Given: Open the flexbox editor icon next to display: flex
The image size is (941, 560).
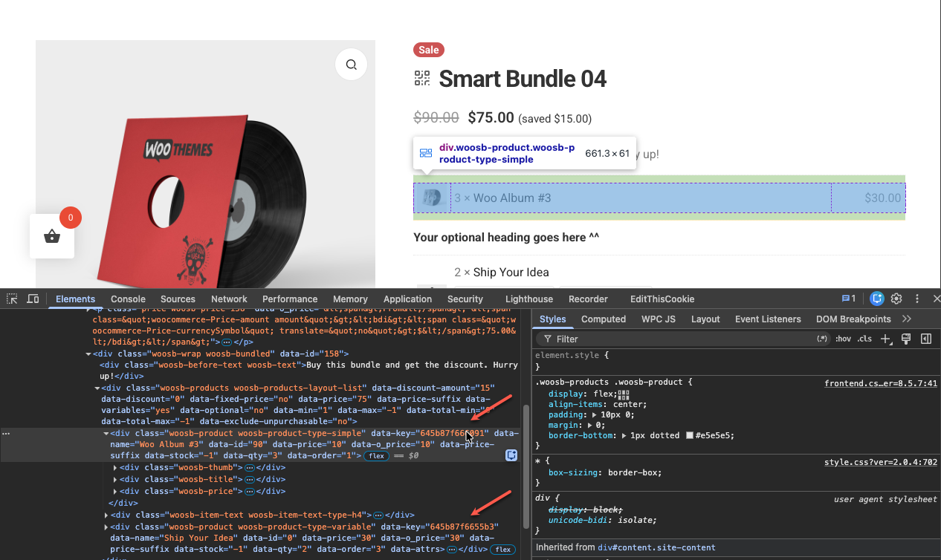Looking at the screenshot, I should tap(624, 394).
